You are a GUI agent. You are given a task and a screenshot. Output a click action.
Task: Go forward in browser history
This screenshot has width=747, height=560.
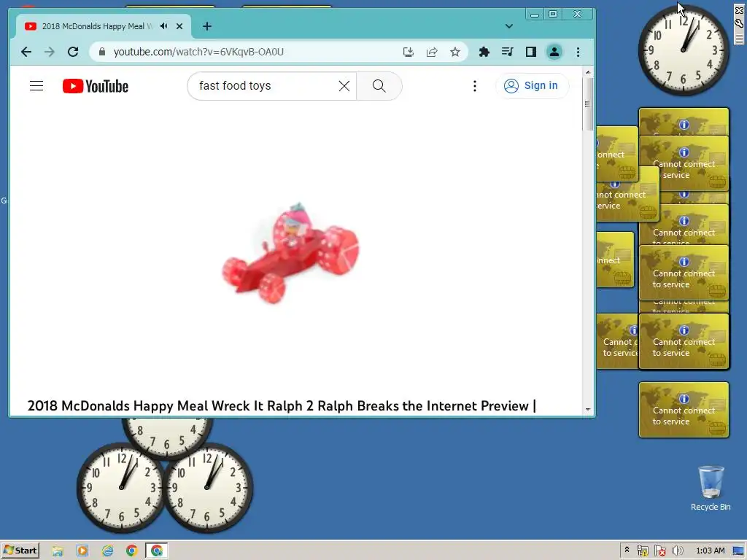[50, 52]
